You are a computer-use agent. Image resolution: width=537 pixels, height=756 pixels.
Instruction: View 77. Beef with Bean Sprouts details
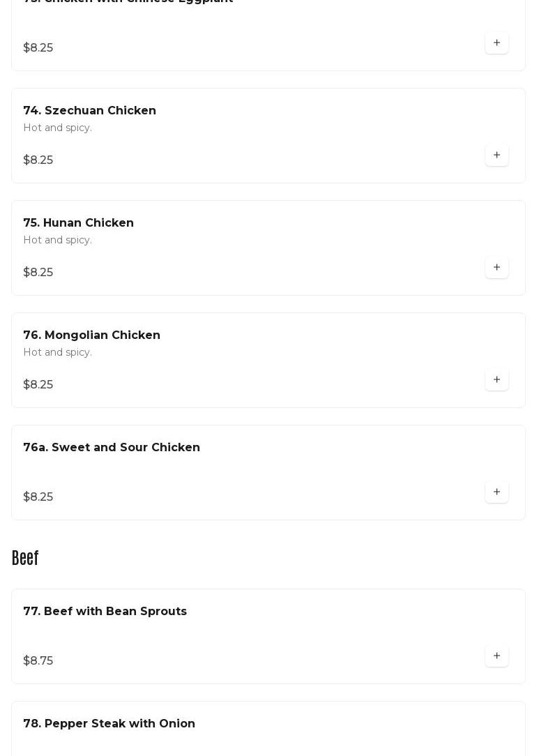(105, 611)
